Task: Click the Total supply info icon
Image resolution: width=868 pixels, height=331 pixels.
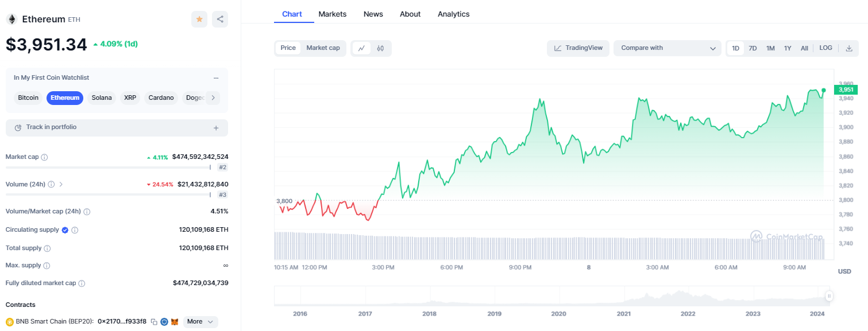Action: click(x=47, y=248)
